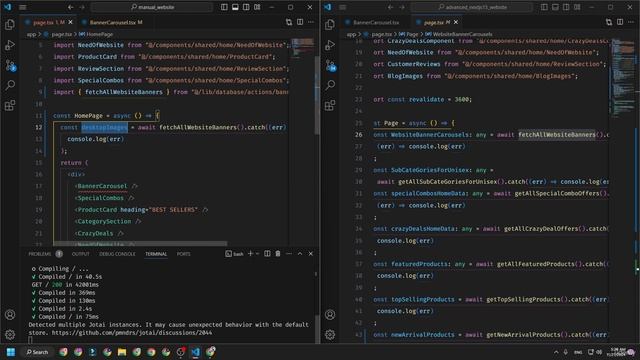Viewport: 640px width, 360px height.
Task: Open changes icon in right editor toolbar
Action: (609, 22)
